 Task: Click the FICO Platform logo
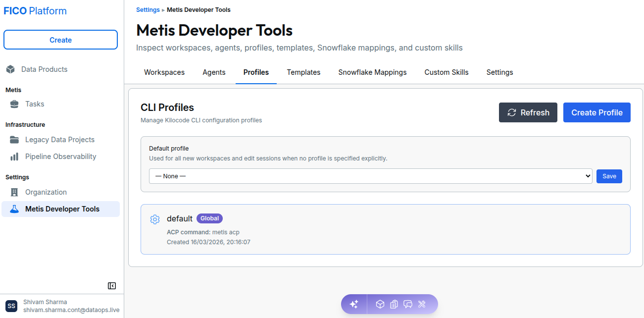[35, 11]
